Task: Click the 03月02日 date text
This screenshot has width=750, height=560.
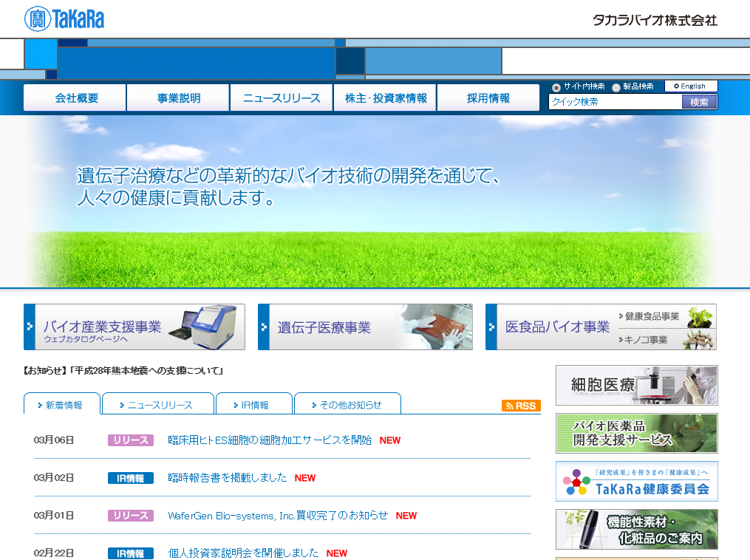Action: pos(53,478)
